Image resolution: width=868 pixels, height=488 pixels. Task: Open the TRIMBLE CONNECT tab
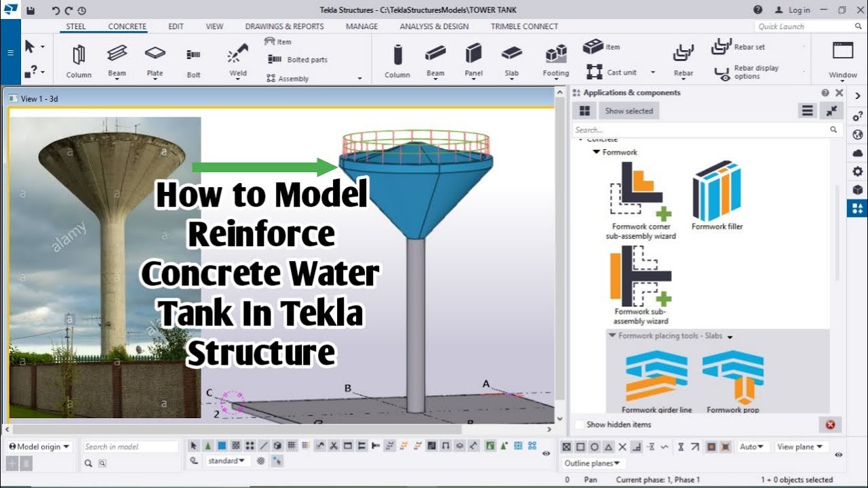(x=524, y=26)
